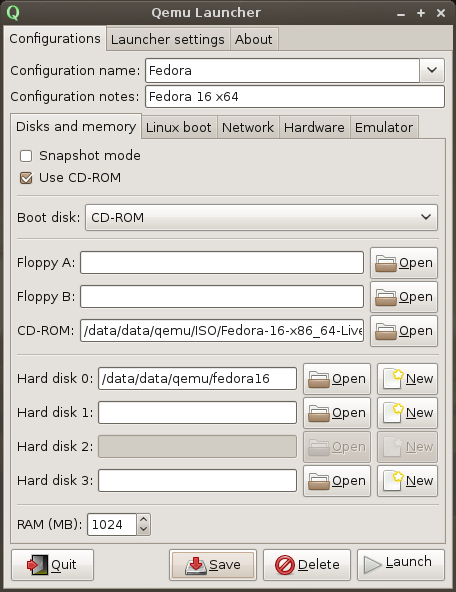Screen dimensions: 456x592
Task: Open the About tab
Action: point(254,39)
